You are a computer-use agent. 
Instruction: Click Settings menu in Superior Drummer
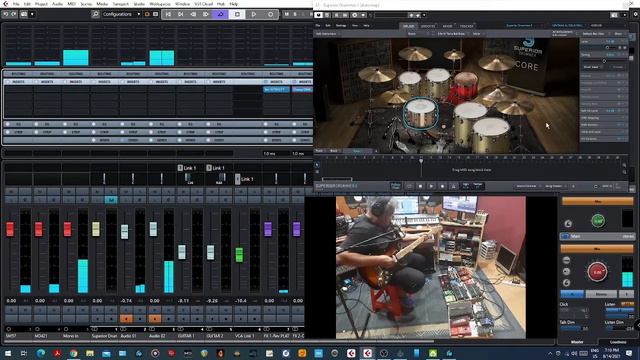(341, 25)
